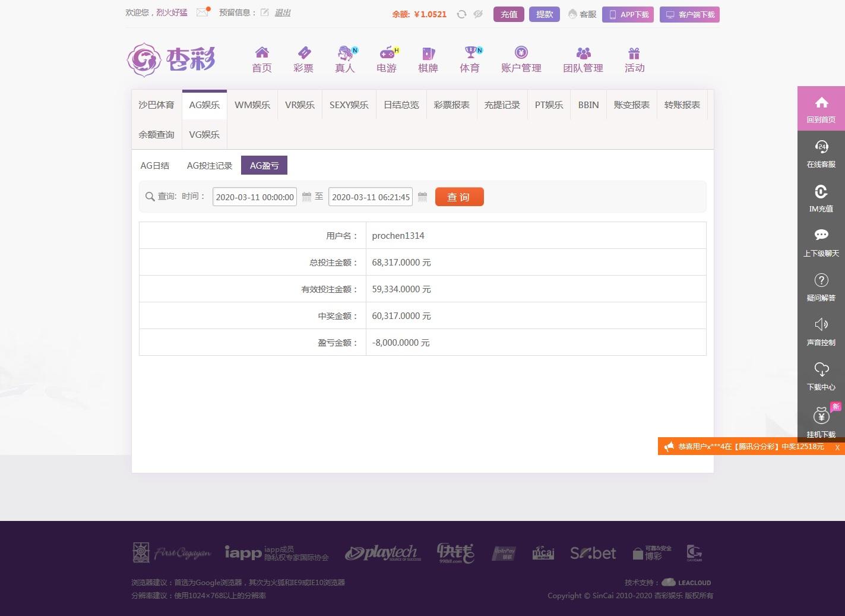
Task: Refresh the 余额 balance display
Action: tap(461, 14)
